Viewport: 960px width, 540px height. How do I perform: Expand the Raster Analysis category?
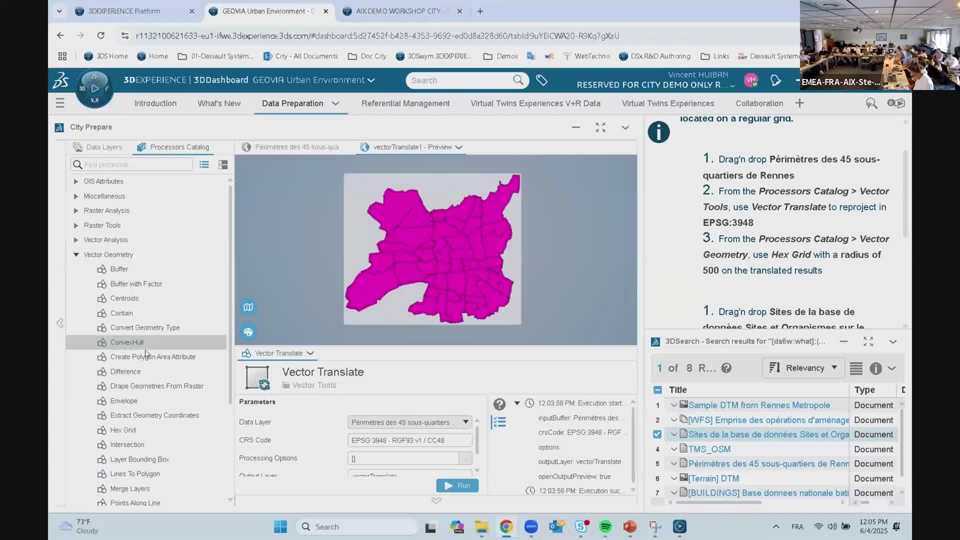click(76, 211)
